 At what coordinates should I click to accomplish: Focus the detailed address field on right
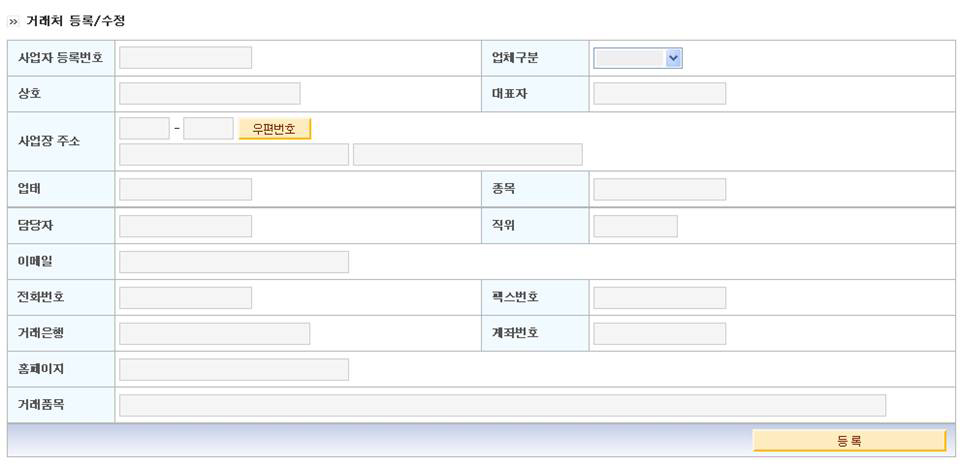pos(468,155)
